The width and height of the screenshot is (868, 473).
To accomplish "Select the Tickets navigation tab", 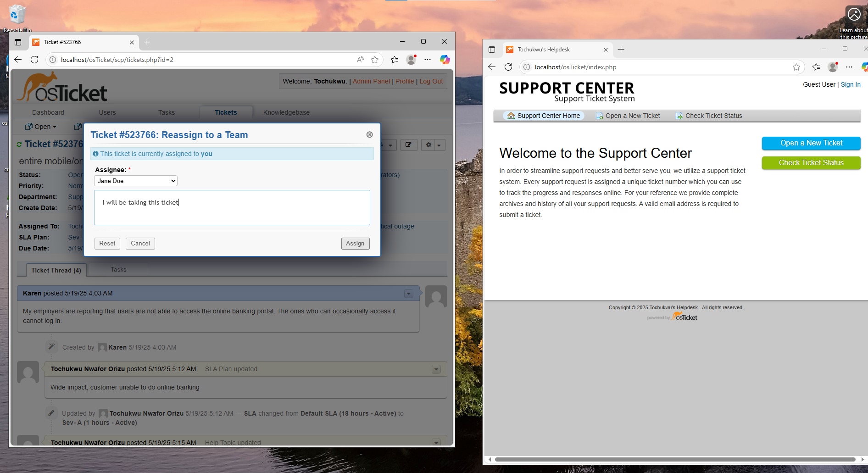I will (x=226, y=112).
